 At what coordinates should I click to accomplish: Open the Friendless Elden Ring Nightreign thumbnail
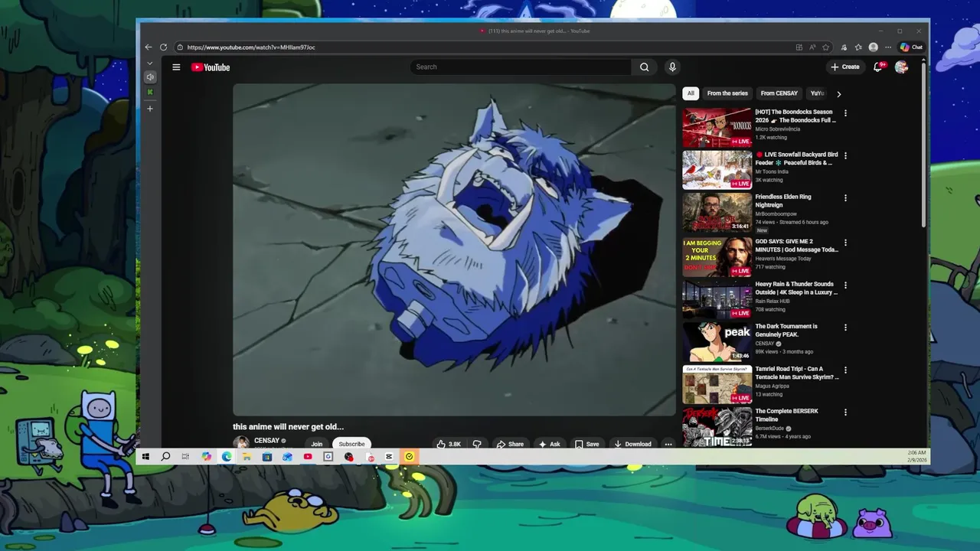[x=717, y=213]
